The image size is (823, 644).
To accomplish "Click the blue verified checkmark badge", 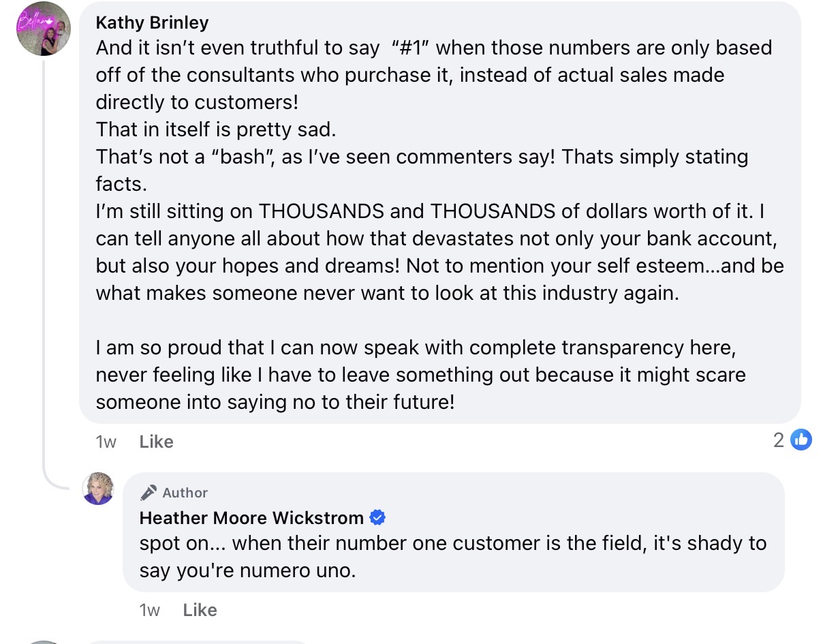I will tap(377, 518).
